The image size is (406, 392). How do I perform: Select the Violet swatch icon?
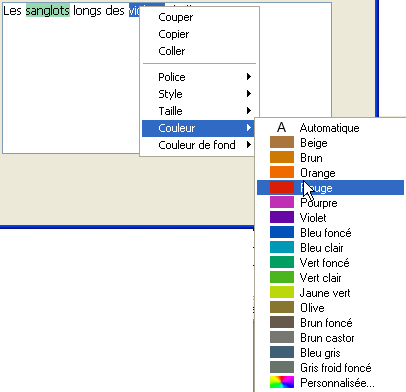pyautogui.click(x=282, y=217)
